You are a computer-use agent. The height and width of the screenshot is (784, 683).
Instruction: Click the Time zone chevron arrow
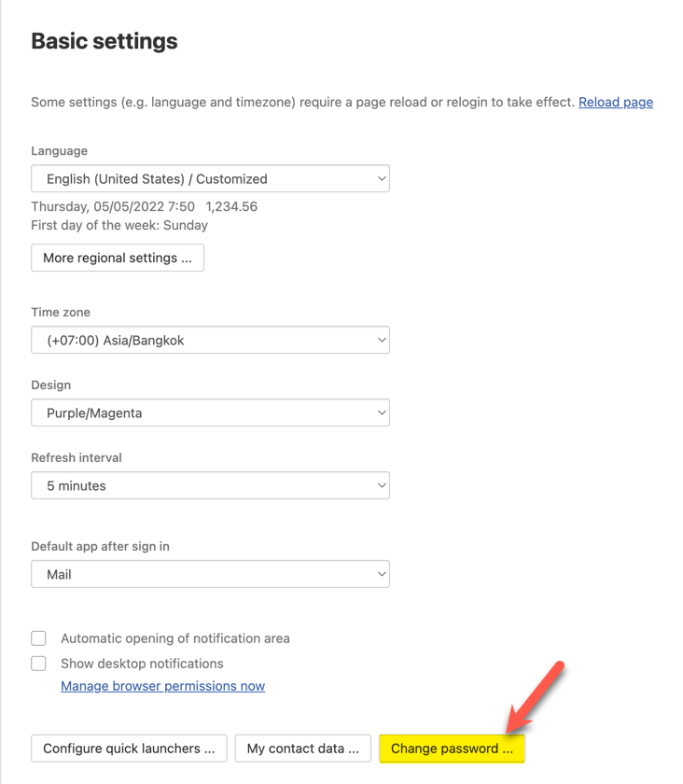(382, 341)
